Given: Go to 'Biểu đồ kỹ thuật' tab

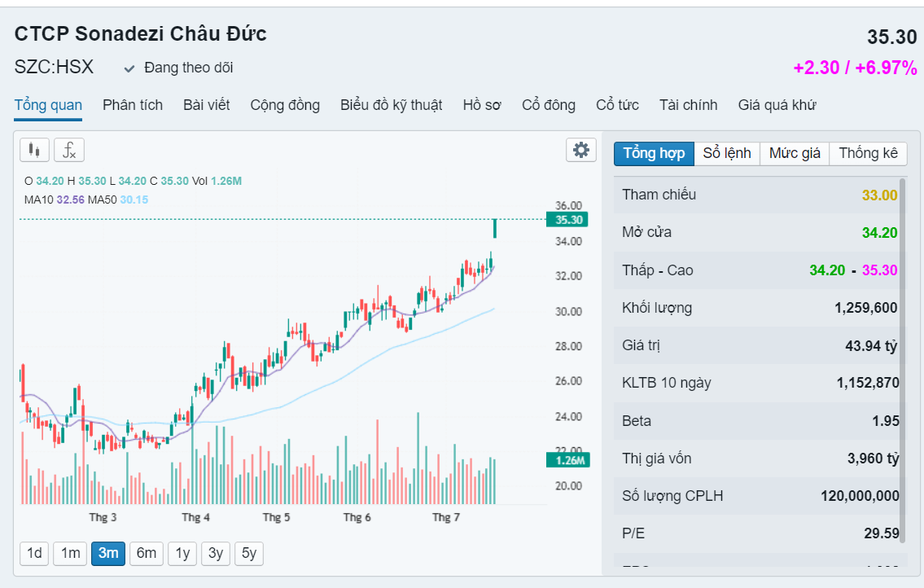Looking at the screenshot, I should pyautogui.click(x=391, y=105).
